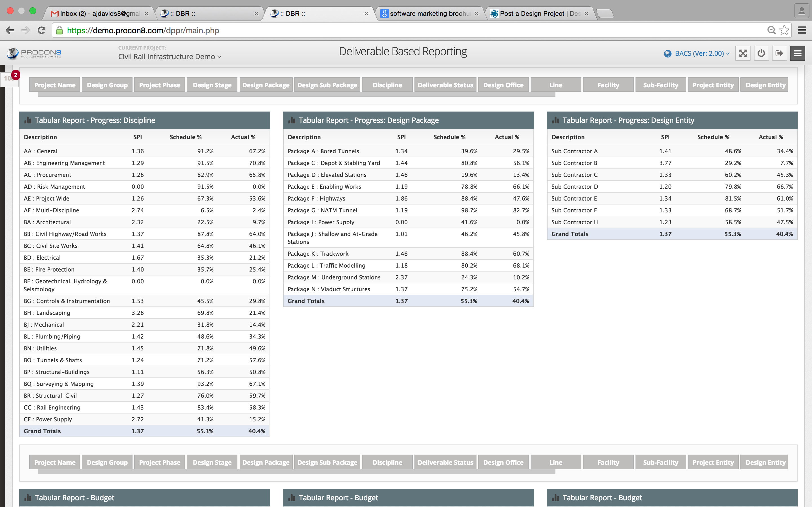Click the browser URL address field
This screenshot has width=812, height=507.
(403, 30)
